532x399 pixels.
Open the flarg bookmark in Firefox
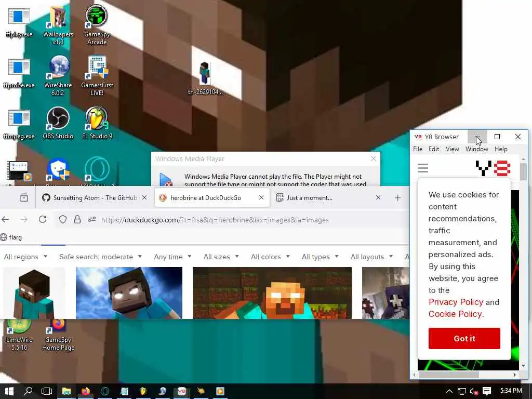coord(11,237)
